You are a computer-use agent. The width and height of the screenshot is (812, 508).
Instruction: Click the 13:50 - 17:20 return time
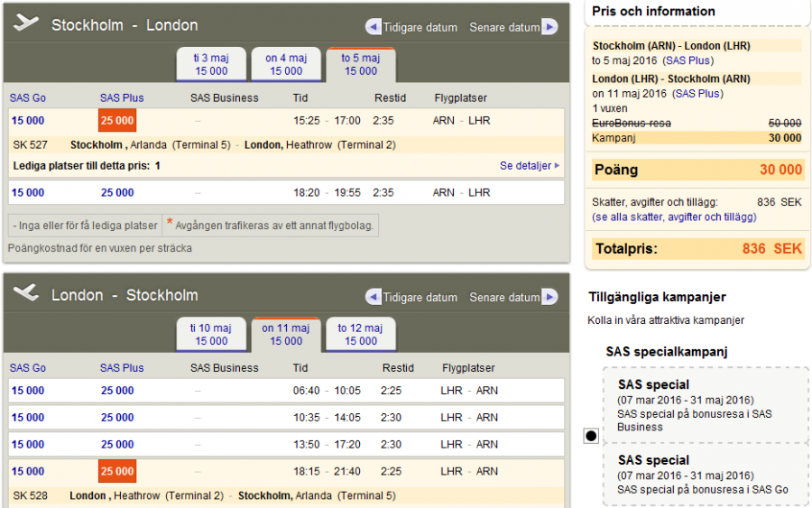point(327,444)
